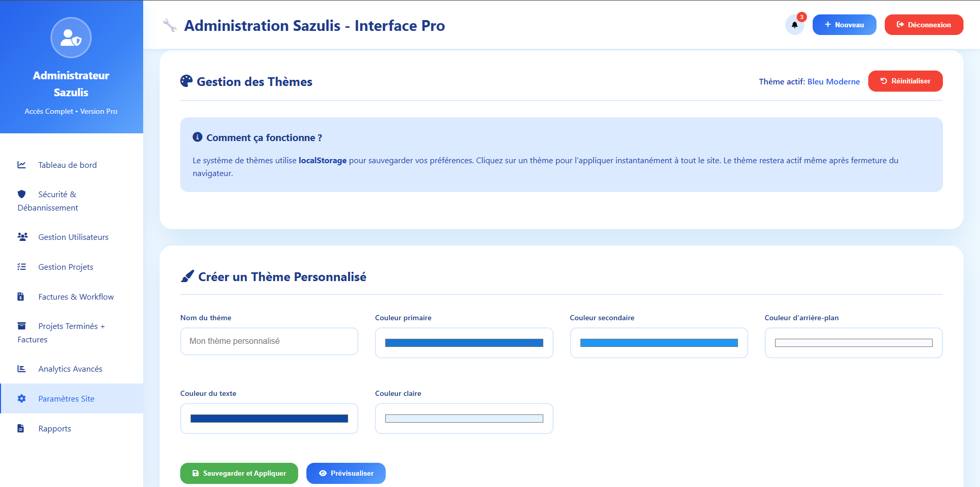Image resolution: width=980 pixels, height=487 pixels.
Task: Click the notification bell icon
Action: click(794, 25)
